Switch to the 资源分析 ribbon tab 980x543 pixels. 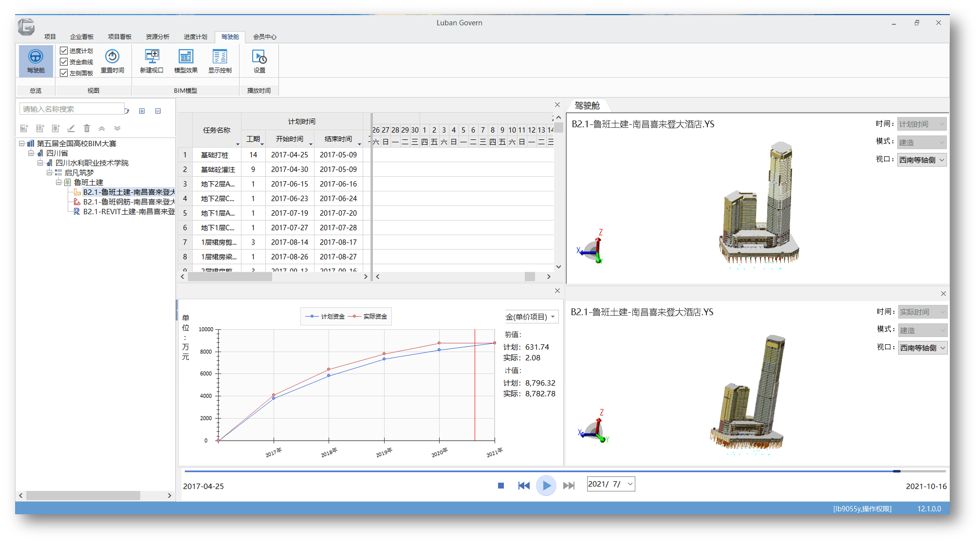tap(158, 37)
